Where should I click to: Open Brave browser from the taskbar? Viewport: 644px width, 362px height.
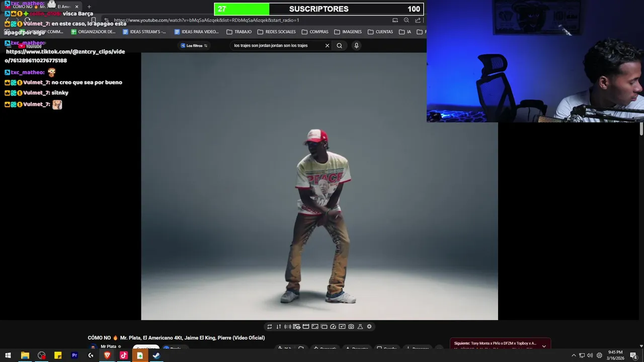pos(107,355)
